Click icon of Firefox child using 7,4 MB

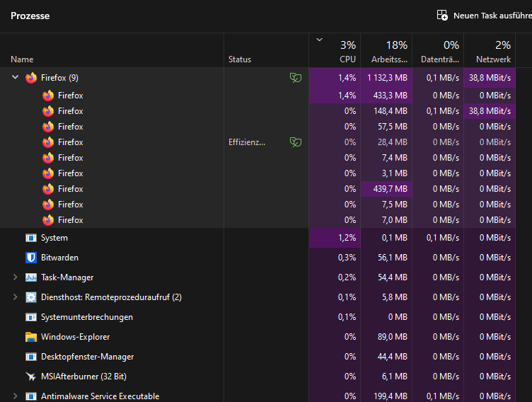coord(48,158)
